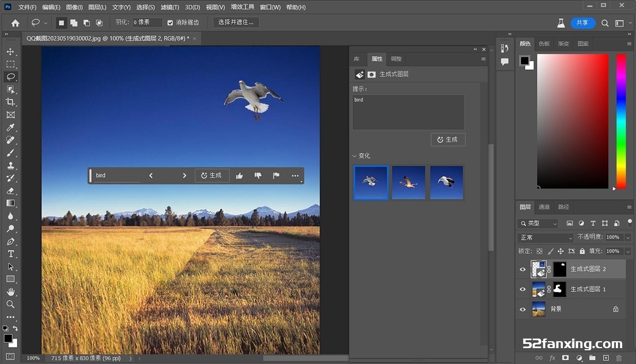Select the Brush tool
Viewport: 636px width, 364px height.
click(10, 153)
